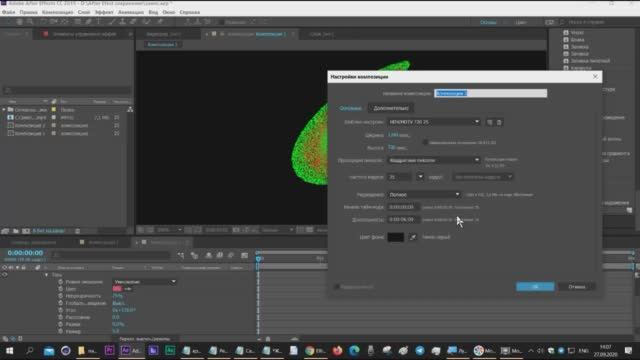This screenshot has height=360, width=640.
Task: Click the new composition icon under the Project panel
Action: coord(26,231)
